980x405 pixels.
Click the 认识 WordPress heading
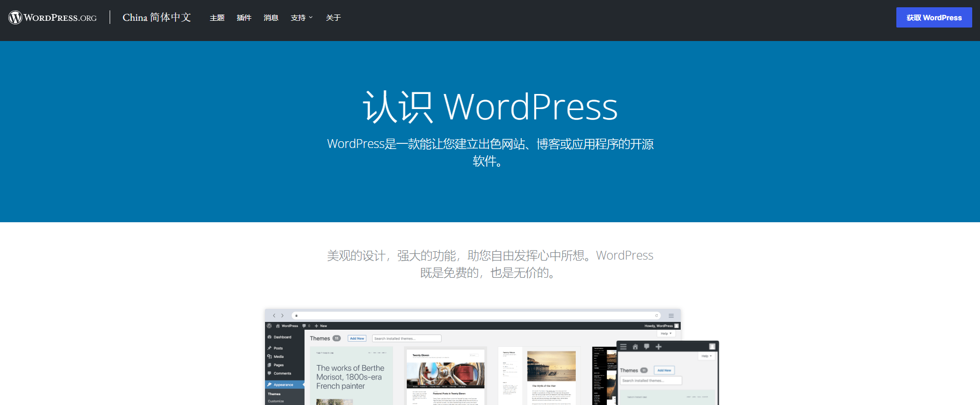pyautogui.click(x=490, y=107)
